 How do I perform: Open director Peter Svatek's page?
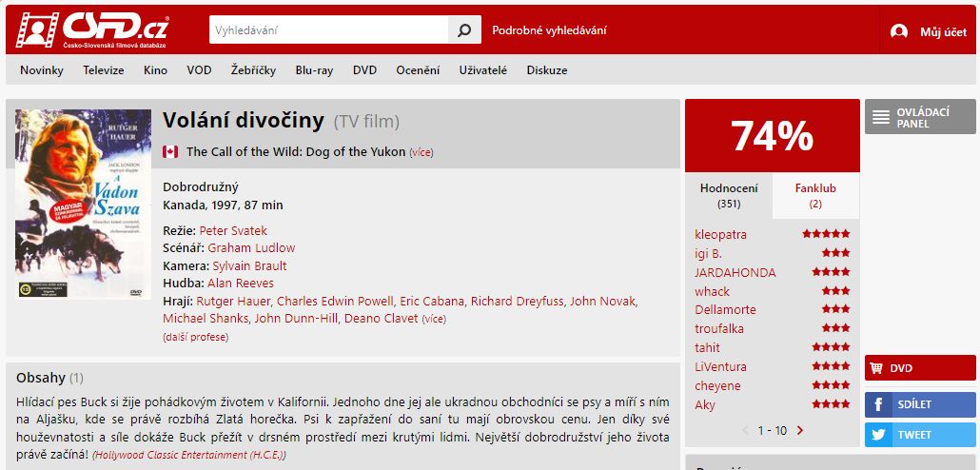coord(233,230)
